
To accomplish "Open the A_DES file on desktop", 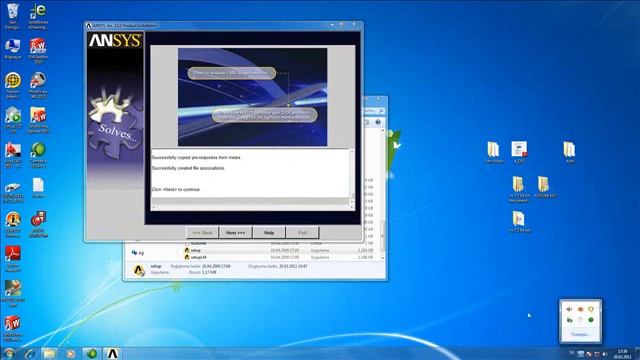I will coord(519,152).
